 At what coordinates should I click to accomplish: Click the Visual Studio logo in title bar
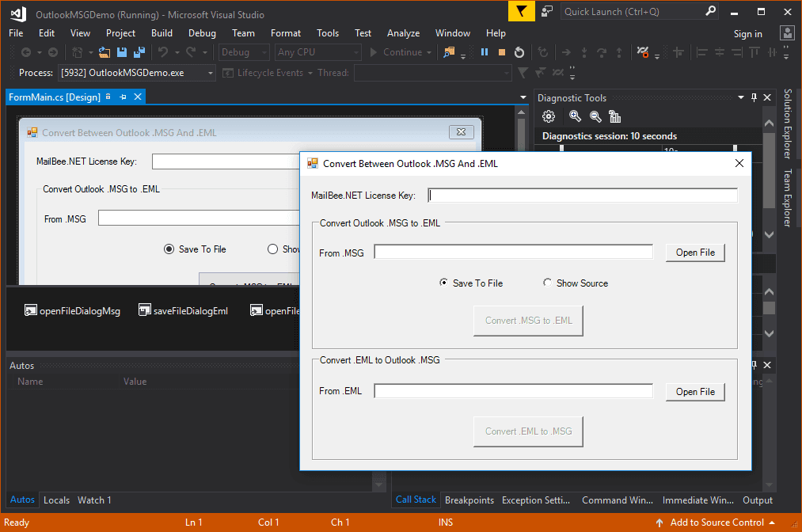18,13
